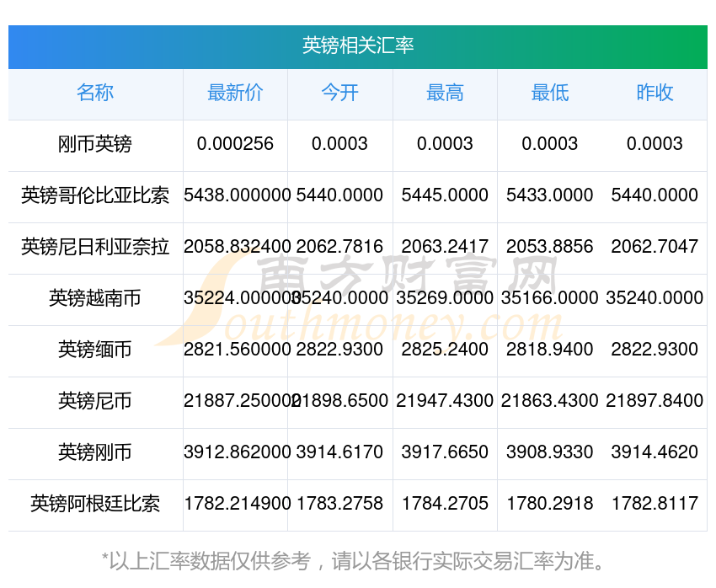The height and width of the screenshot is (588, 716).
Task: Click the high value 3917.6650
Action: click(445, 452)
